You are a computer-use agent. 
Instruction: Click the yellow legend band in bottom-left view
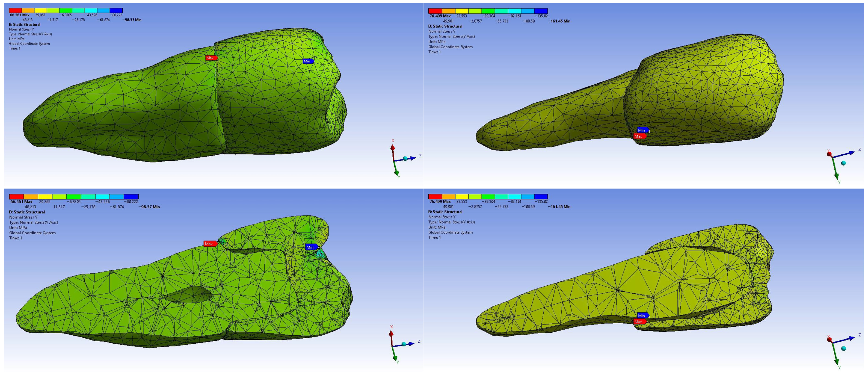coord(45,197)
